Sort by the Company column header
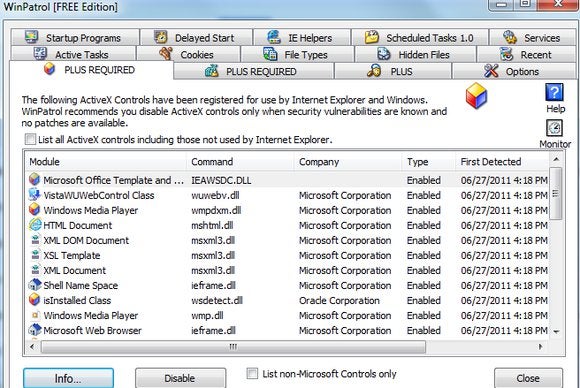 click(x=348, y=162)
